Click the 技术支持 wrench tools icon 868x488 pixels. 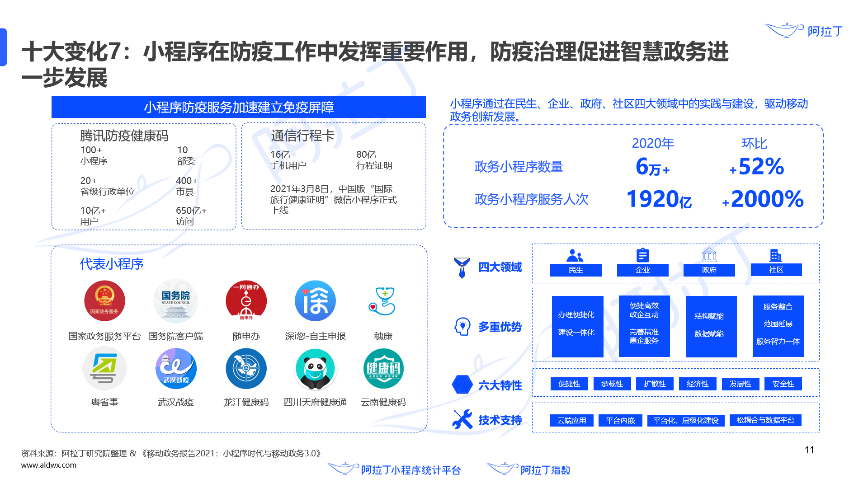[462, 420]
